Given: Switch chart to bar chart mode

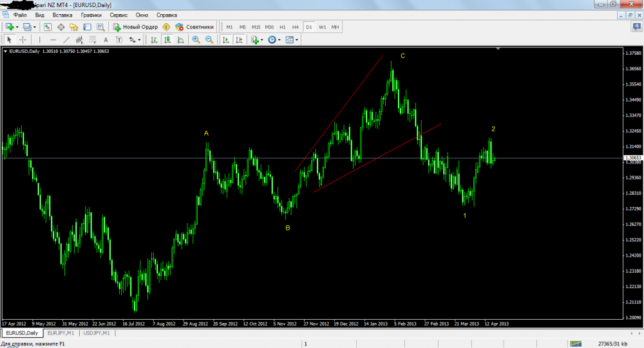Looking at the screenshot, I should pos(154,40).
